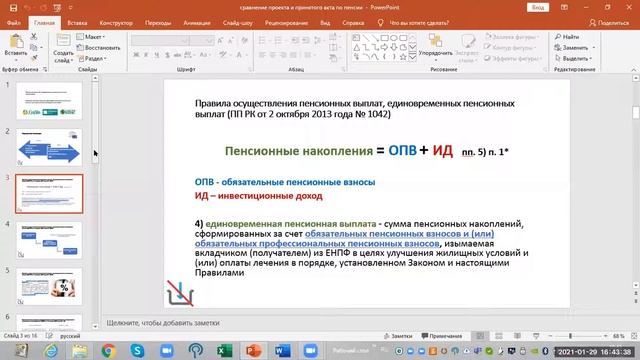640x360 pixels.
Task: Select the oval shape in shapes gallery
Action: click(393, 38)
